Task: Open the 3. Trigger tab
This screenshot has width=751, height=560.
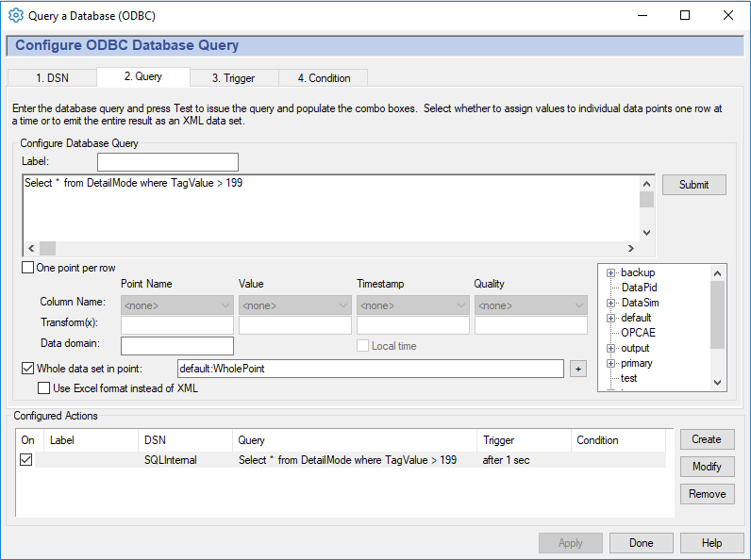Action: [234, 78]
